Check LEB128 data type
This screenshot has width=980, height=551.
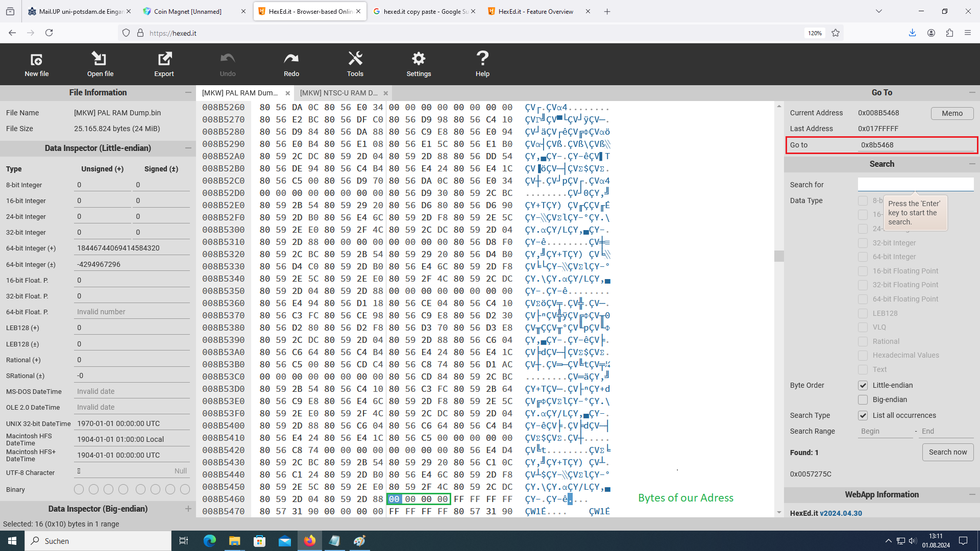click(863, 313)
